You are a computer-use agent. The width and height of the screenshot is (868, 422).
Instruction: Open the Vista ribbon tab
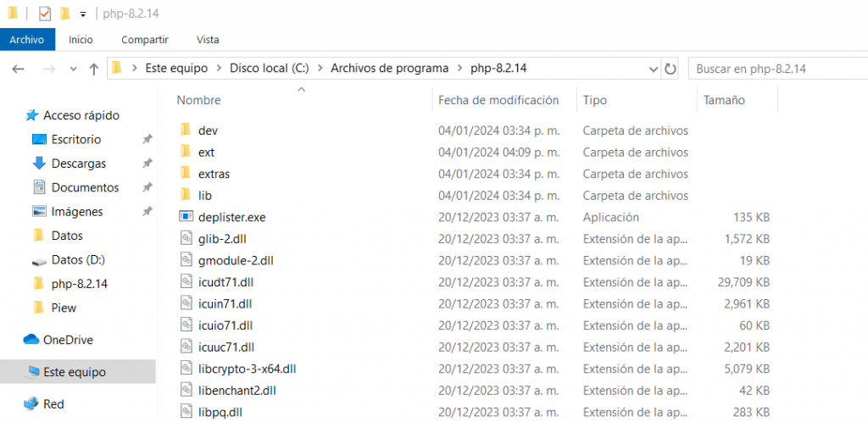pyautogui.click(x=208, y=39)
